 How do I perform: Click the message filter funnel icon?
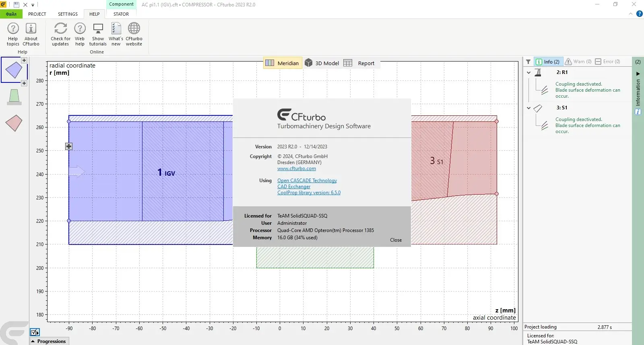click(528, 62)
